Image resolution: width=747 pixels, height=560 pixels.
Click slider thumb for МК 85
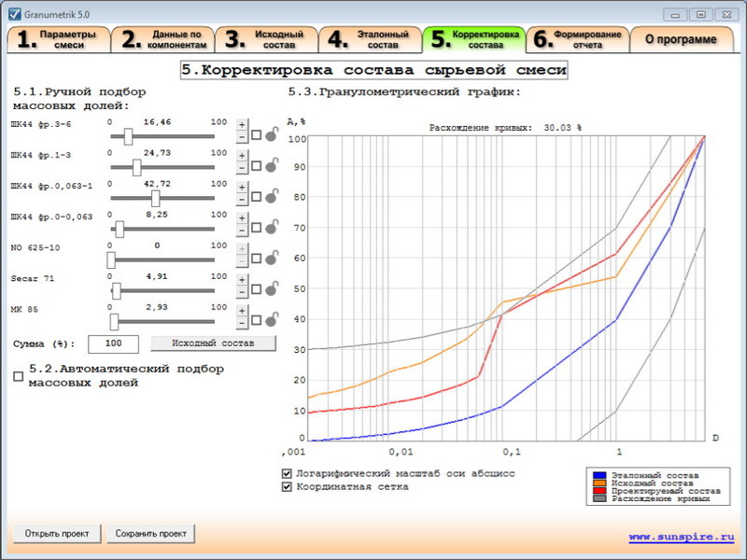pos(114,322)
